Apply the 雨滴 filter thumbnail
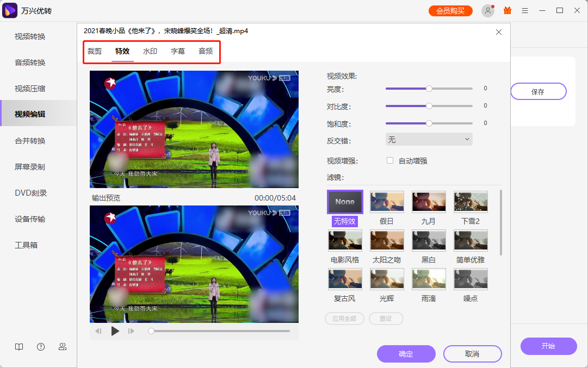 [429, 279]
